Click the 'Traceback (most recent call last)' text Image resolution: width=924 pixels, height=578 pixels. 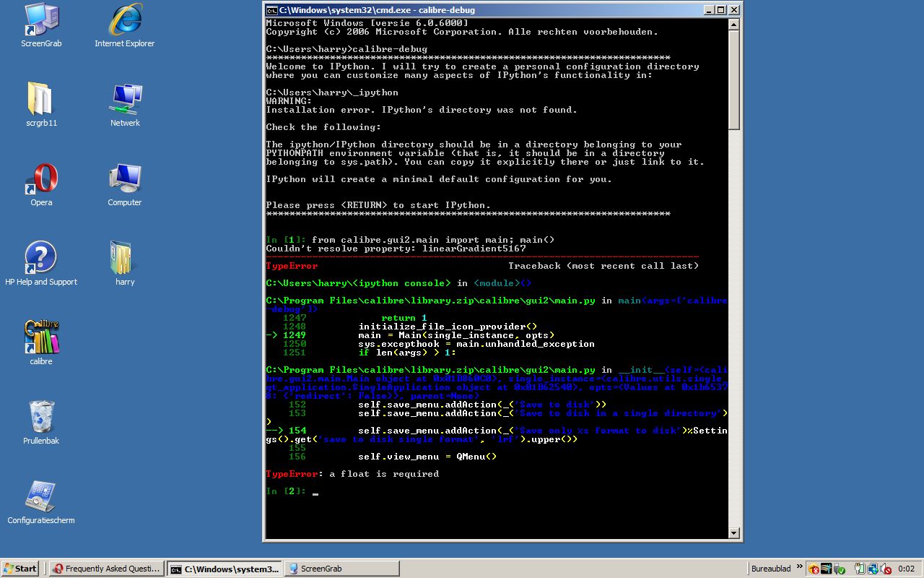(603, 266)
